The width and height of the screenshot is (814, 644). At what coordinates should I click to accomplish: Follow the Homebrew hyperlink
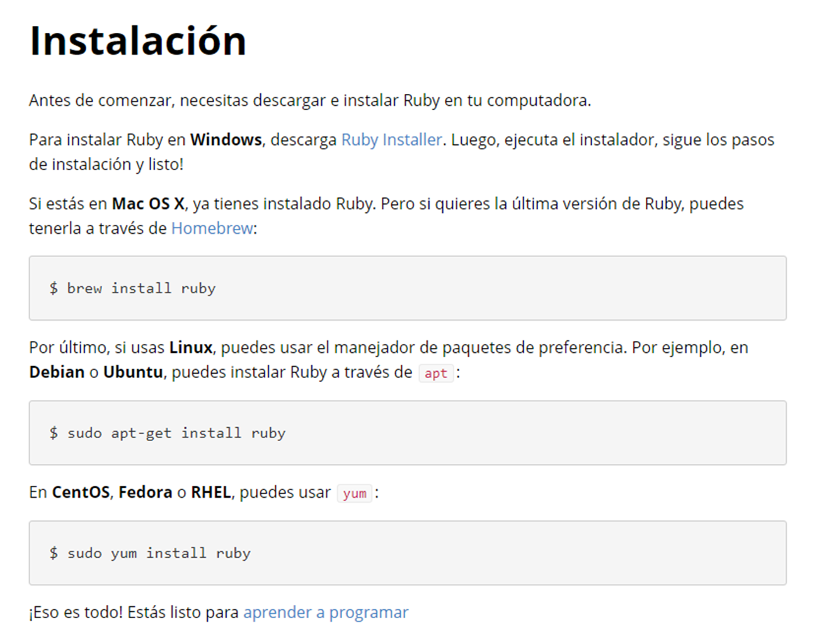[x=212, y=228]
